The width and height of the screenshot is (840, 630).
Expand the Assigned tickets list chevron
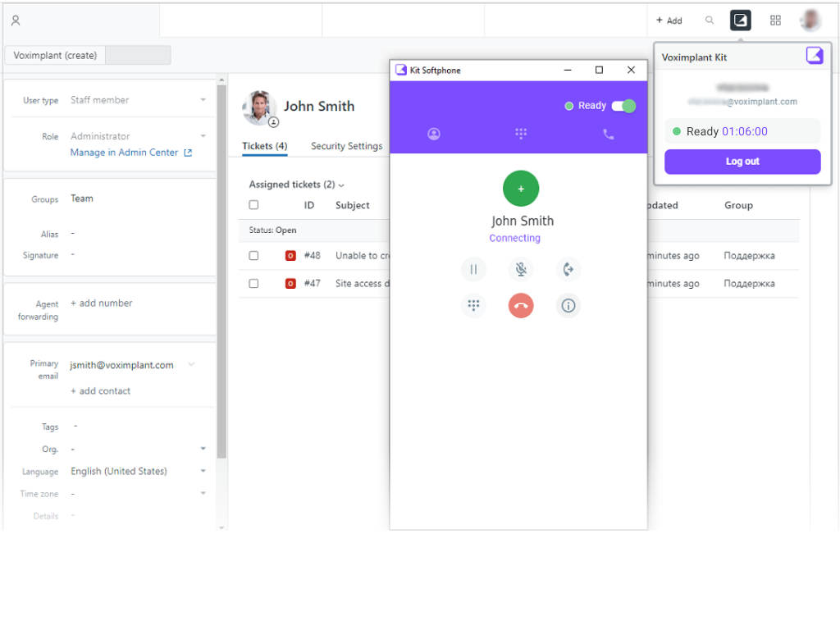pos(341,185)
